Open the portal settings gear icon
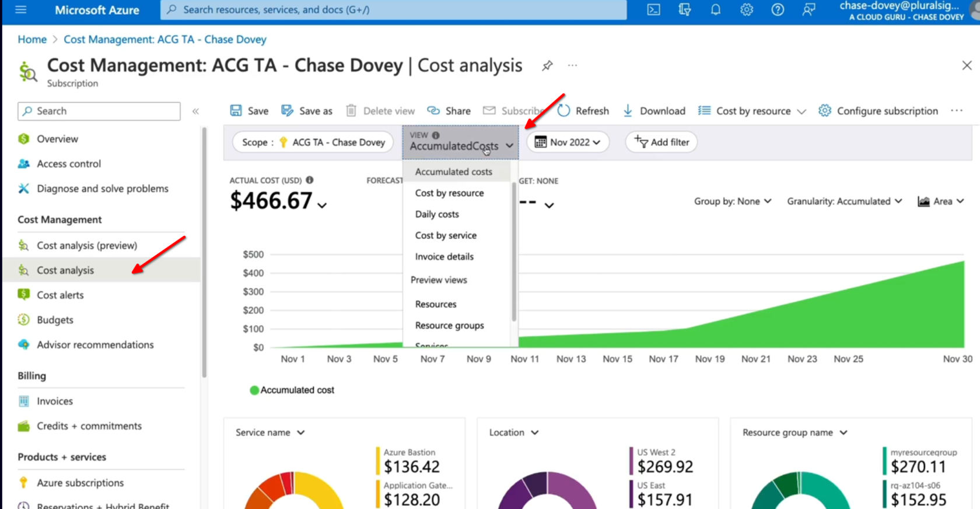The height and width of the screenshot is (509, 980). (x=746, y=10)
